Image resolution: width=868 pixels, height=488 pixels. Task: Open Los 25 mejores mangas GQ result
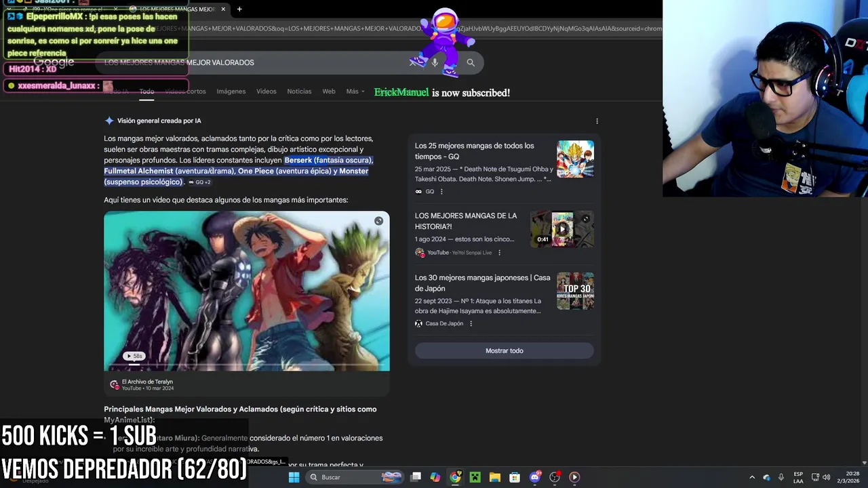(474, 151)
